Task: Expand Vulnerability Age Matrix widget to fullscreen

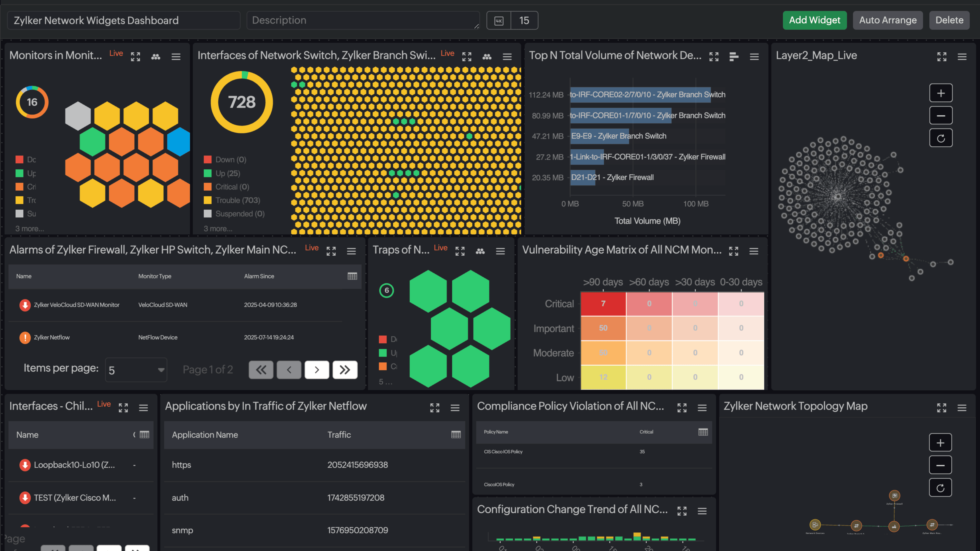Action: click(733, 251)
